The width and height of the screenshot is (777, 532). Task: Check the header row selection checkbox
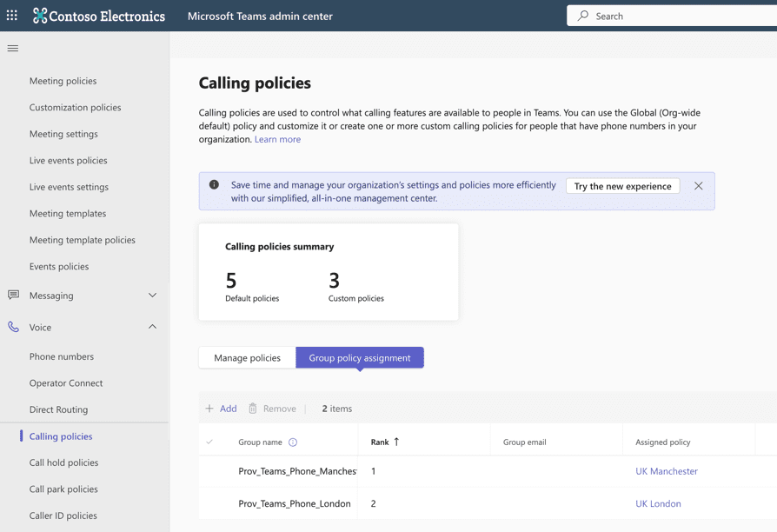[209, 442]
